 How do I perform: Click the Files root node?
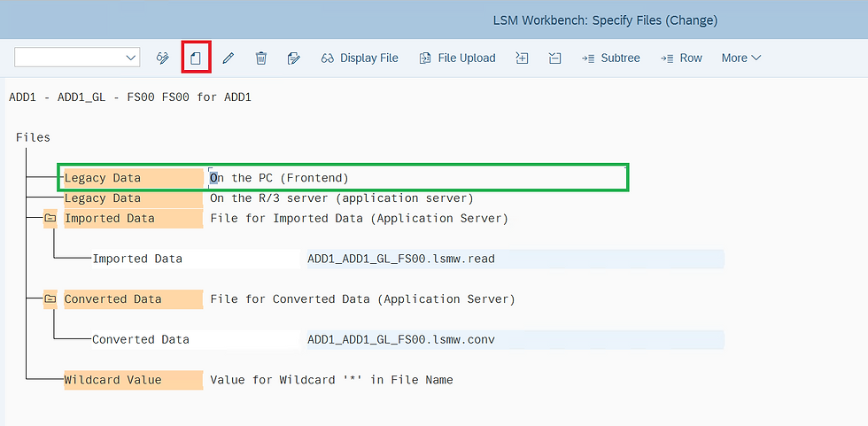point(34,137)
